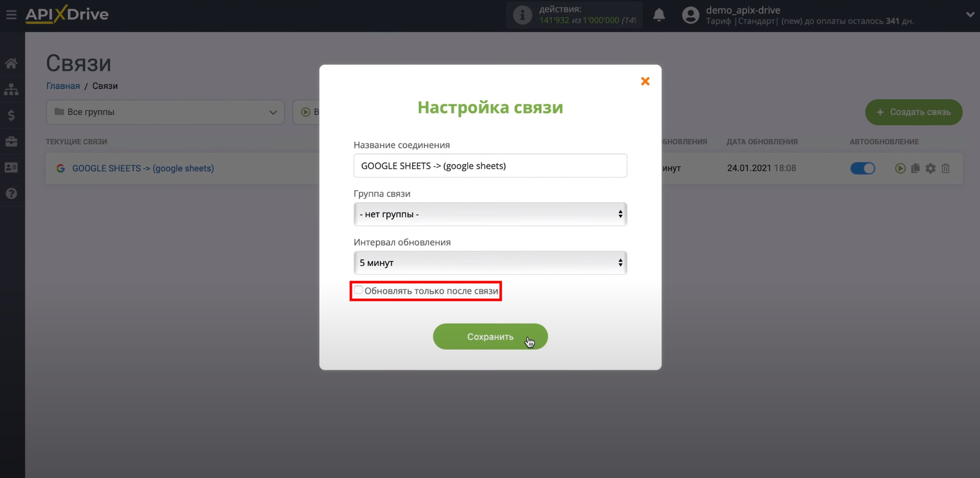Expand the account menu chevron
This screenshot has width=980, height=478.
[970, 15]
